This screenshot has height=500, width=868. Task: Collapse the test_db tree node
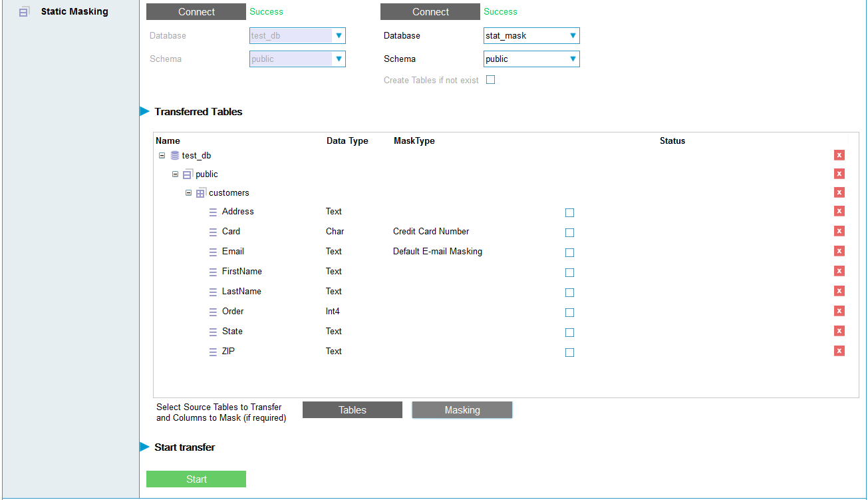pyautogui.click(x=162, y=156)
